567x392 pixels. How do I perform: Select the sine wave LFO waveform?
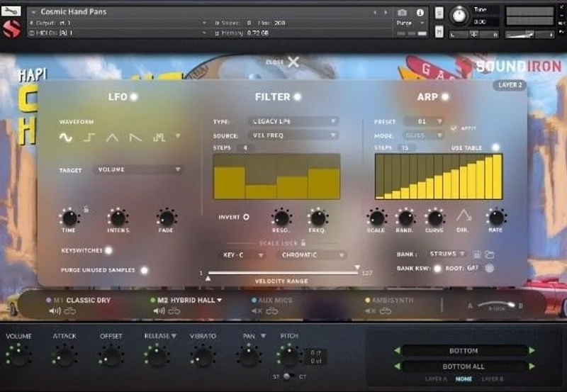(66, 138)
